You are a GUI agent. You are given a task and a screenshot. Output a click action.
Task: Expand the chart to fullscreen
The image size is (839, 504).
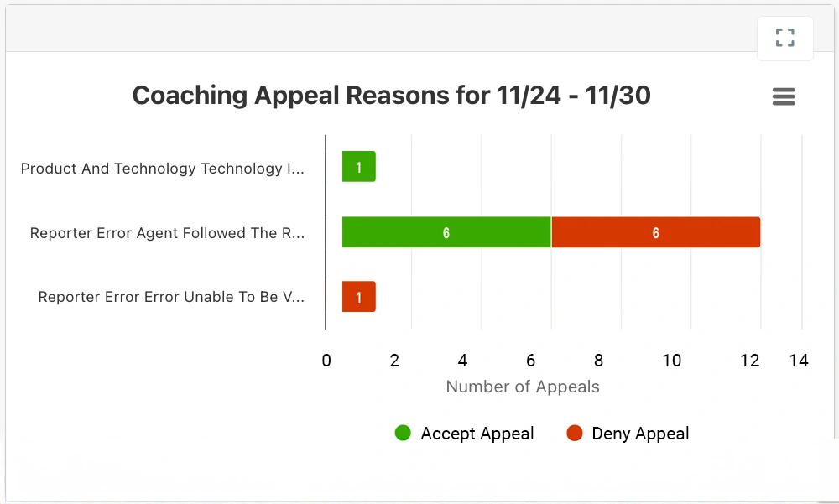[x=784, y=38]
